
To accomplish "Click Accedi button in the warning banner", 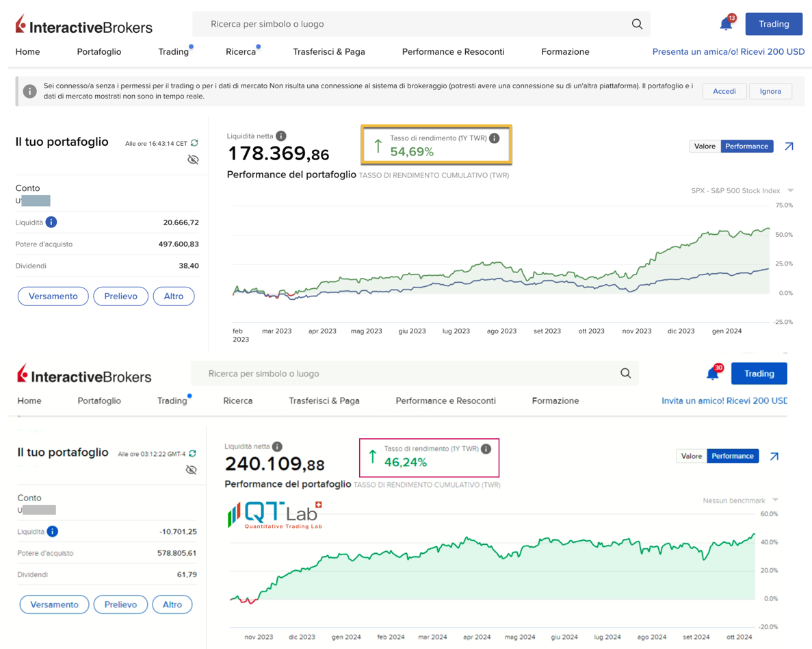I will coord(724,91).
